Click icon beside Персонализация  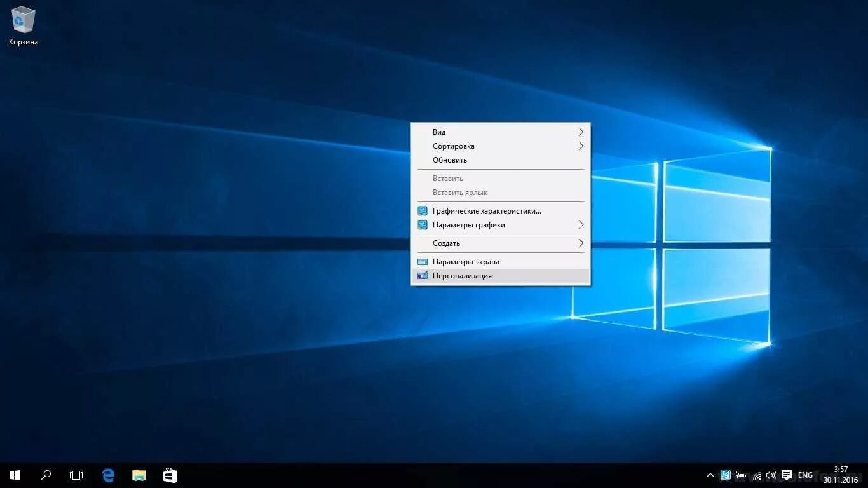423,276
